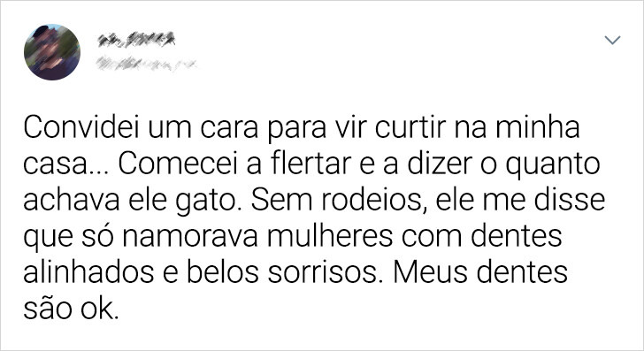Open the tweet options chevron menu
The image size is (644, 351).
(x=612, y=40)
